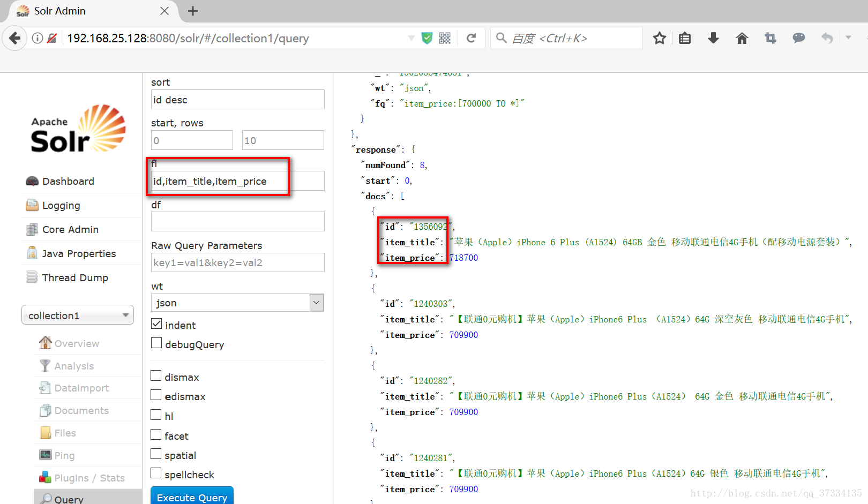Click the Apache Solr logo
This screenshot has width=868, height=504.
coord(78,129)
